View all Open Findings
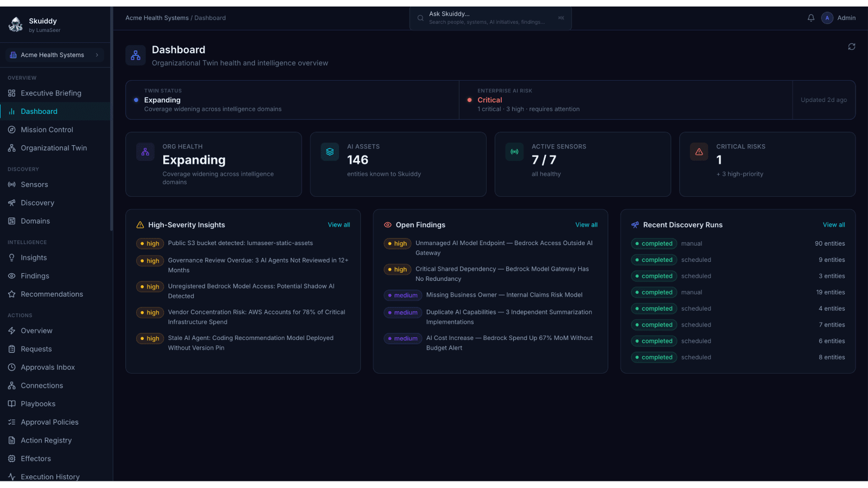Screen dimensions: 868x488 click(x=586, y=225)
